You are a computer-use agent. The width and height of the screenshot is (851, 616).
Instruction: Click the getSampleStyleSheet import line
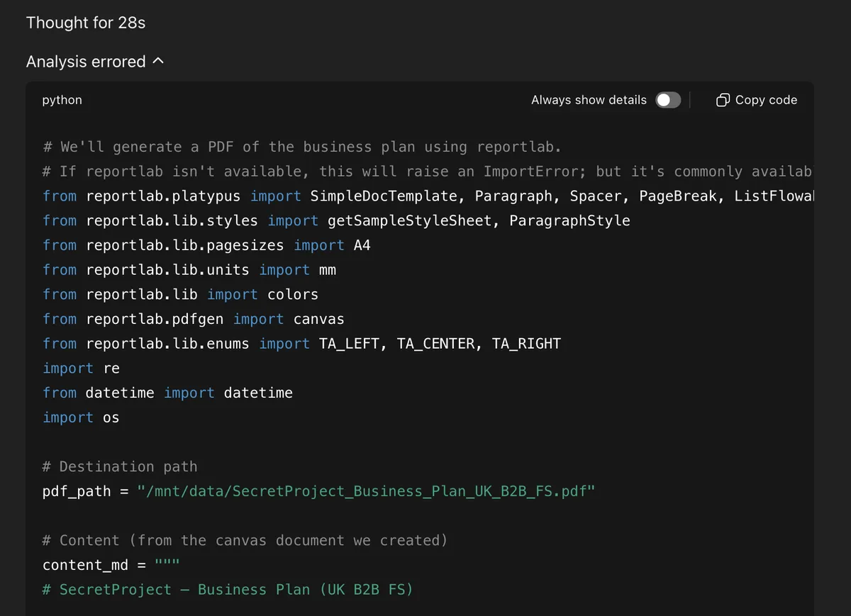coord(336,220)
